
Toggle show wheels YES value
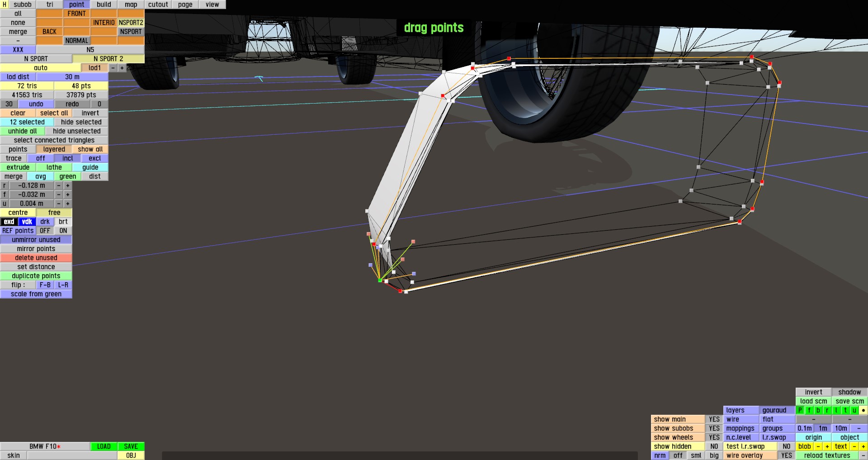click(714, 437)
